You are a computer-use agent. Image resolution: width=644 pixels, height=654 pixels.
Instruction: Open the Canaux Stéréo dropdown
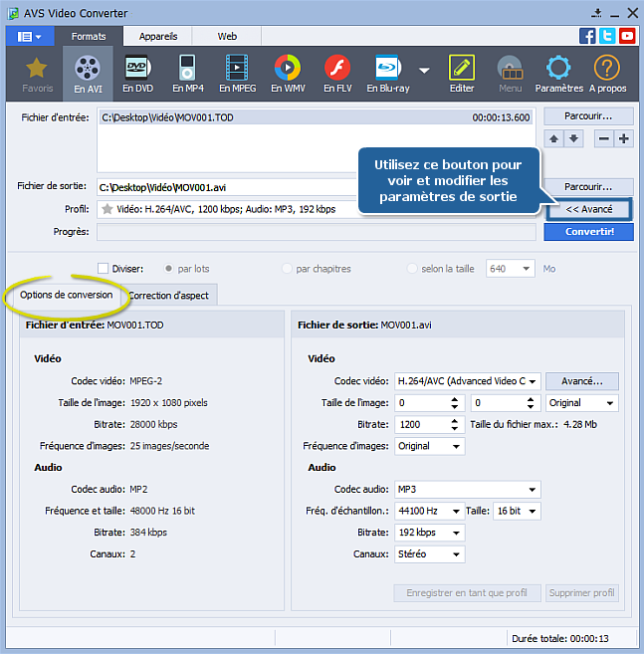coord(429,553)
